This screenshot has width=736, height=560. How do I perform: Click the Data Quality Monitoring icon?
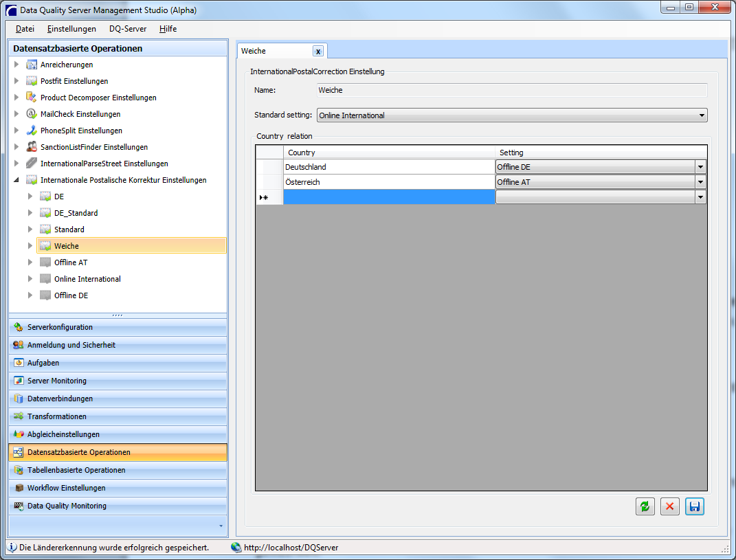point(19,506)
